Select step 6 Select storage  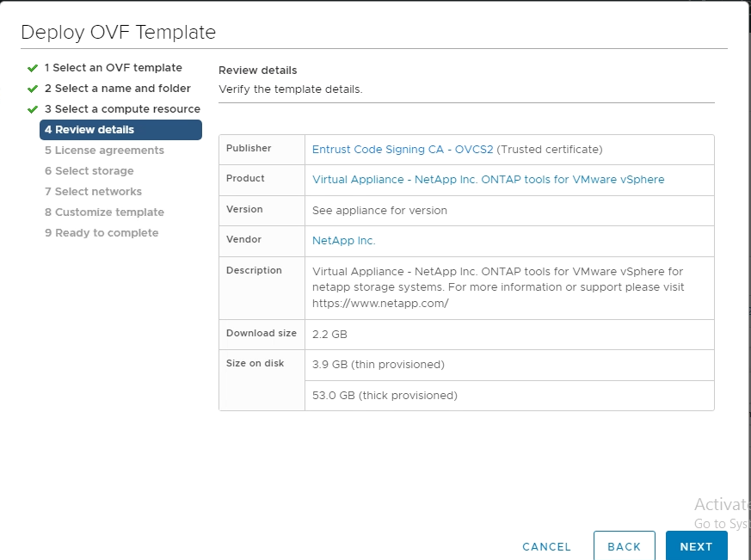89,171
